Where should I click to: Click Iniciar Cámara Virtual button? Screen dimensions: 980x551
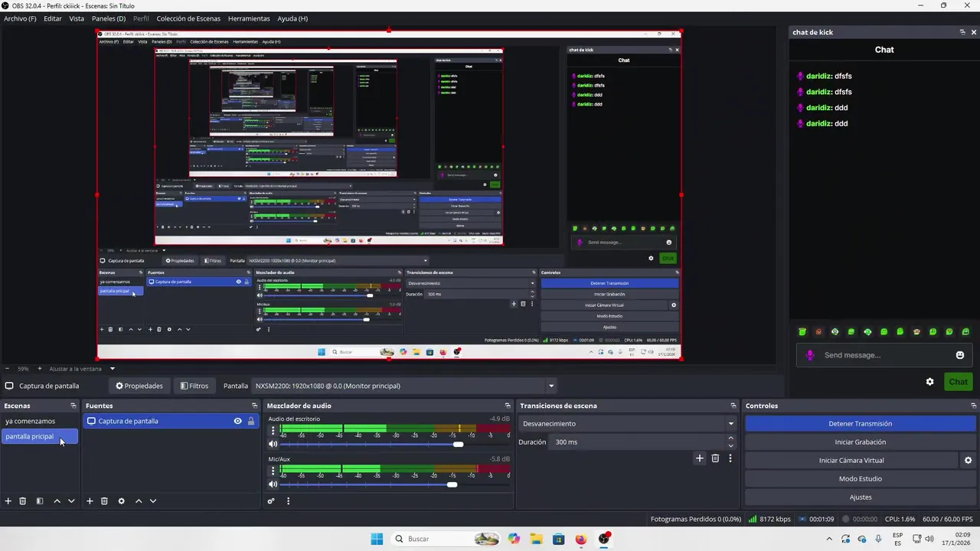pyautogui.click(x=851, y=461)
